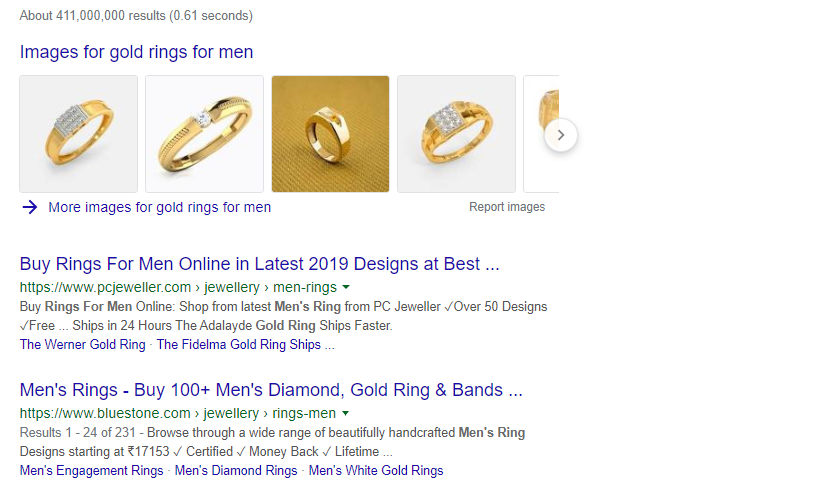
Task: Visit 'The Werner Gold Ring' sitelink
Action: [82, 344]
